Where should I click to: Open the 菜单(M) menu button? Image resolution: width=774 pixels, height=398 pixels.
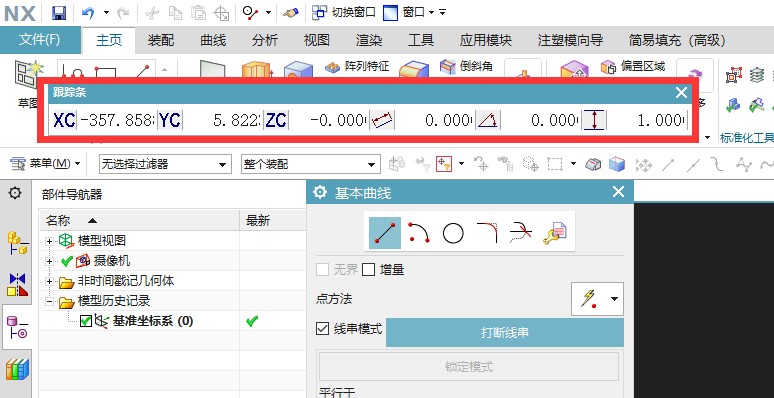pyautogui.click(x=46, y=163)
